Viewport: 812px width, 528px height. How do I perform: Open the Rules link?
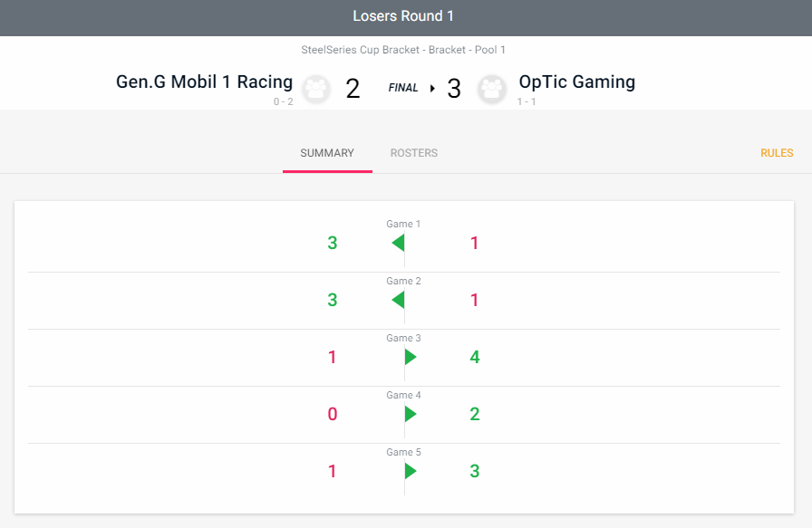(777, 153)
